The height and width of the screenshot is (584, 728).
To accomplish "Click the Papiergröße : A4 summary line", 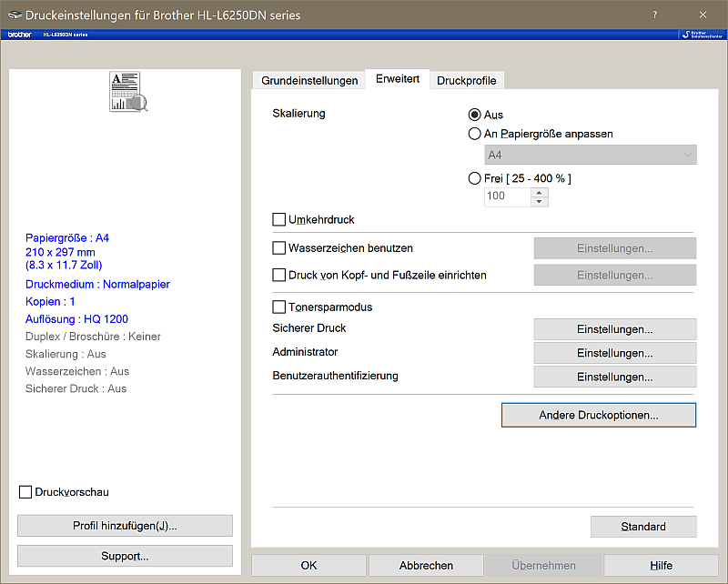I will pos(66,238).
